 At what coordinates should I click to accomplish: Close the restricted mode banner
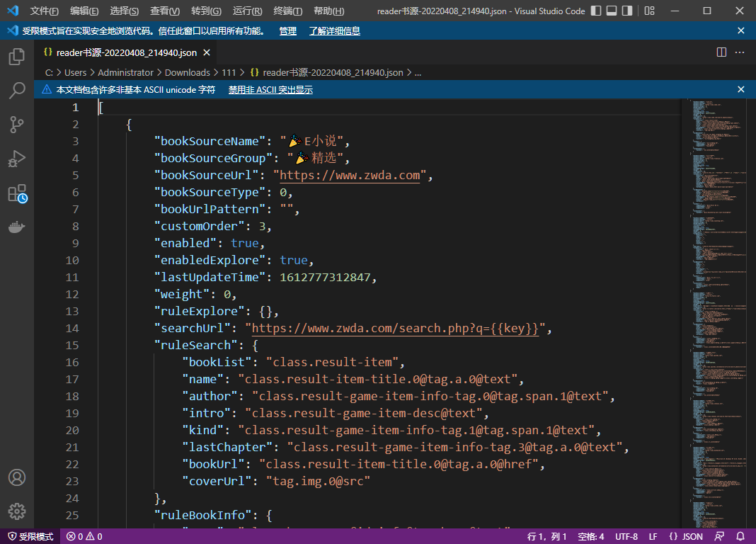(741, 31)
